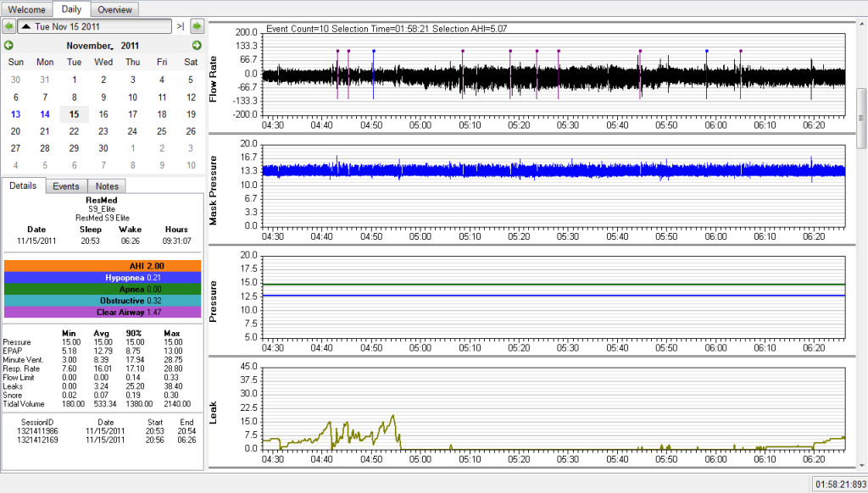The image size is (868, 493).
Task: Click the orange AHI 2.00 bar
Action: pos(103,266)
